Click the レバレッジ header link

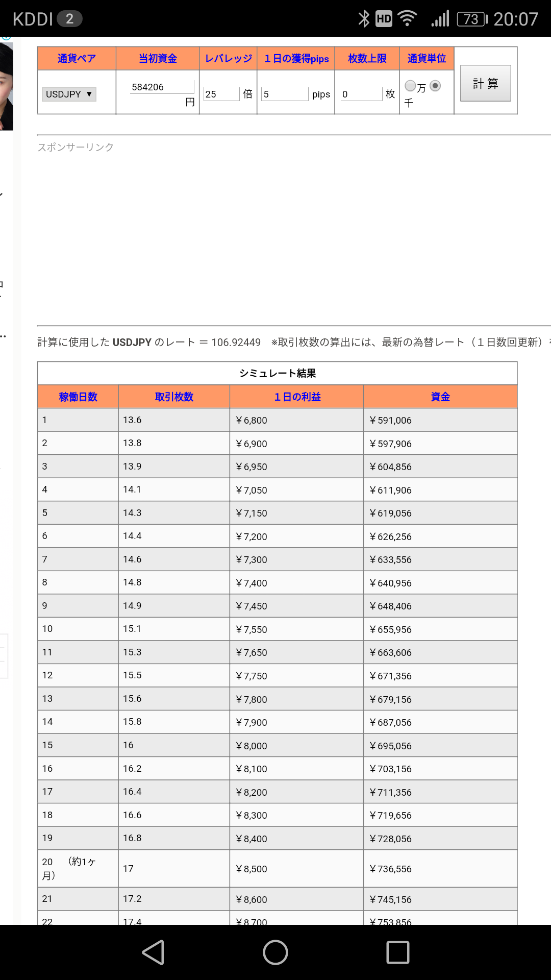point(228,58)
